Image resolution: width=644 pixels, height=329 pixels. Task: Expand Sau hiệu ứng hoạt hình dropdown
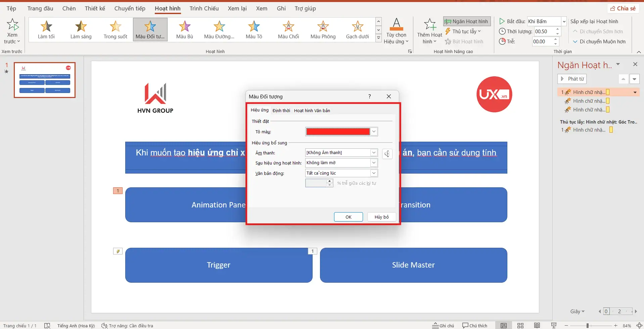(374, 163)
